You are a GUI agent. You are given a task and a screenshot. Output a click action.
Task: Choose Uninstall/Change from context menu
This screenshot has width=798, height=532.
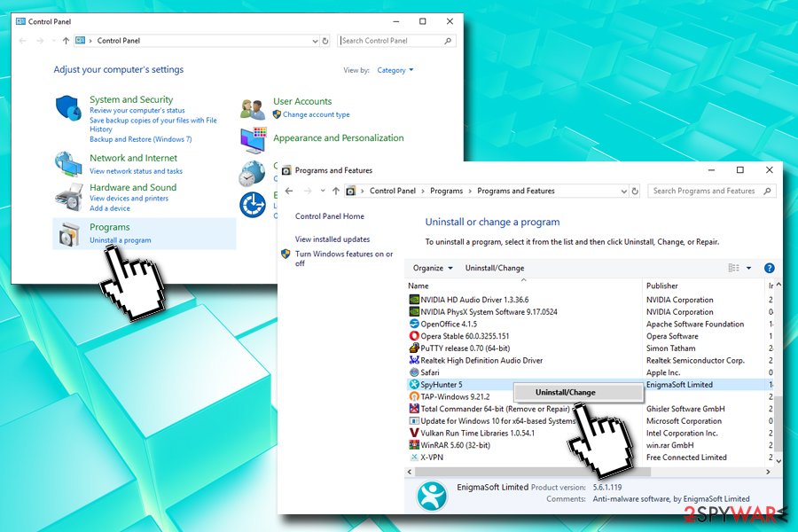pos(578,393)
